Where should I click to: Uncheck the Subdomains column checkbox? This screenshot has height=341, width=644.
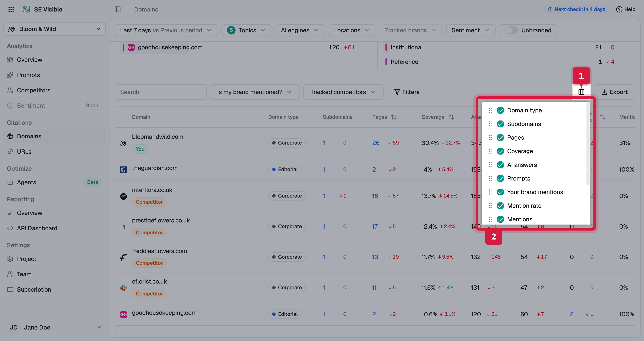pyautogui.click(x=500, y=124)
